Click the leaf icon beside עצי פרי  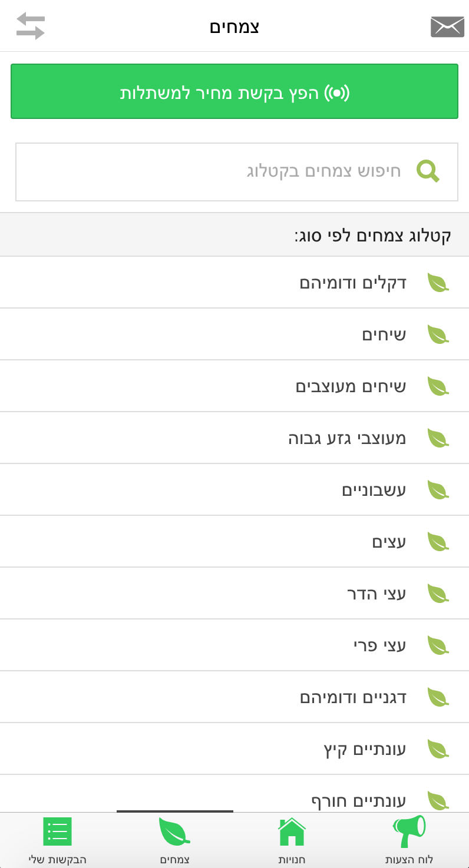click(x=438, y=645)
